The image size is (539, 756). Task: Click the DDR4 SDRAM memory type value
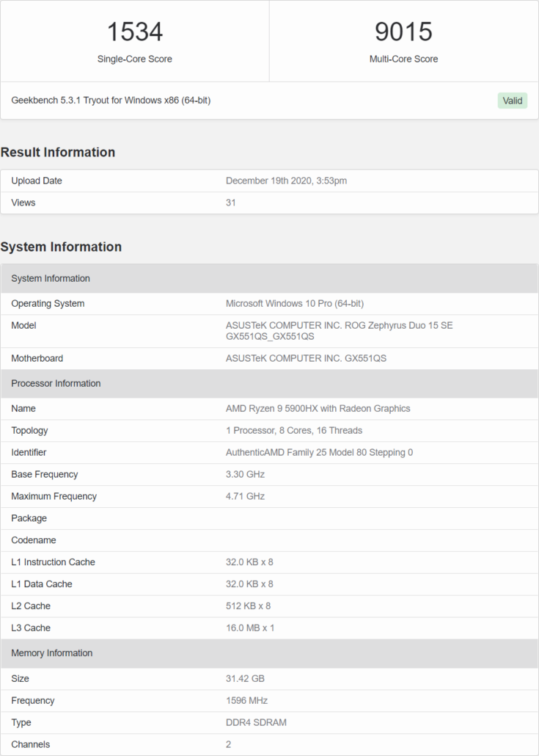click(x=256, y=722)
